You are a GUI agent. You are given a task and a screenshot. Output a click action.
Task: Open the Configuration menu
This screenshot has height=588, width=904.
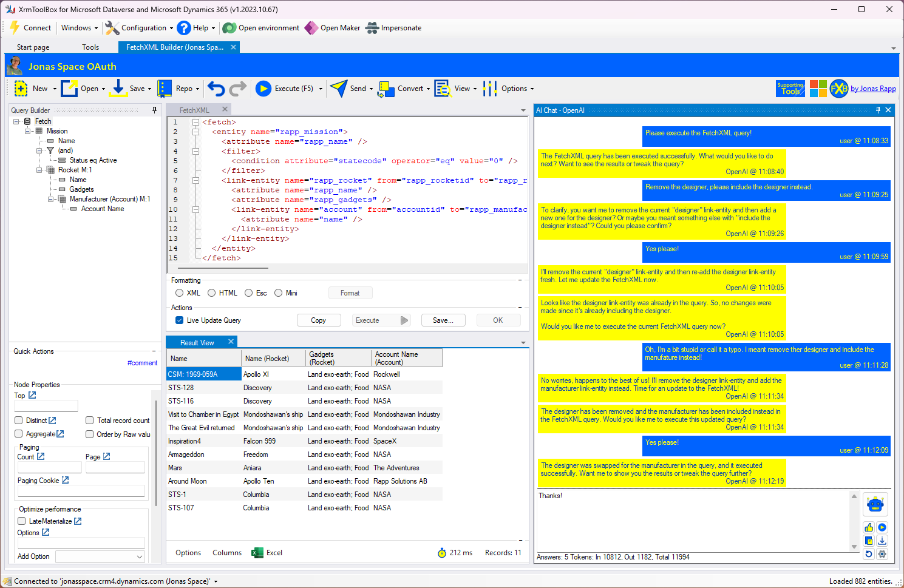139,28
